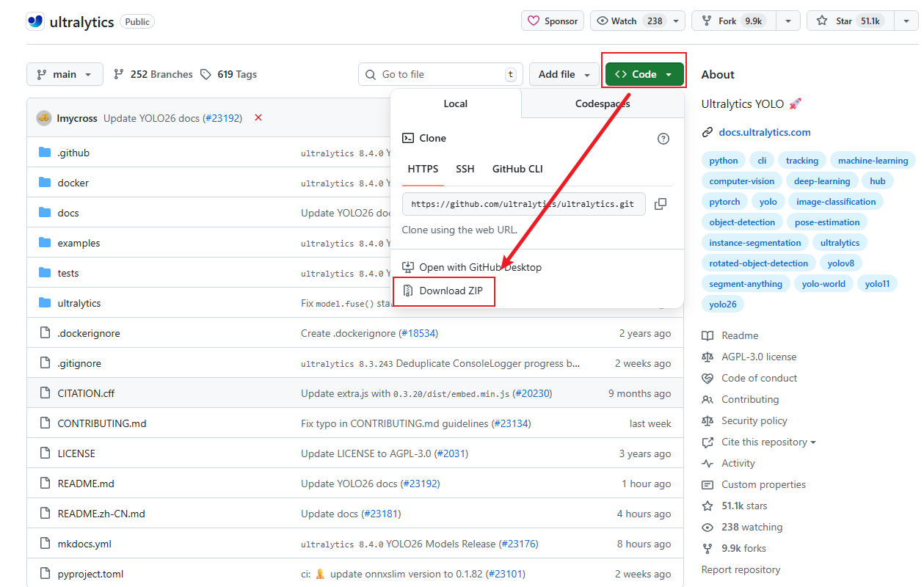Click the ultralytics folder icon
Screen dimensions: 924x587
click(x=45, y=303)
